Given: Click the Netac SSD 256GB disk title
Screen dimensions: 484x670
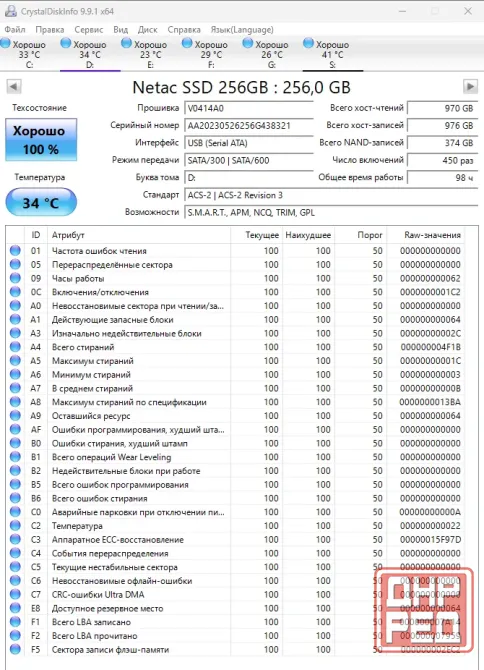Looking at the screenshot, I should 241,87.
